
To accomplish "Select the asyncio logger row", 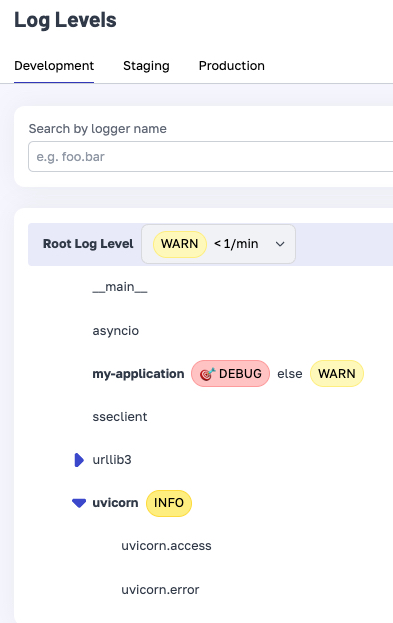I will 116,331.
